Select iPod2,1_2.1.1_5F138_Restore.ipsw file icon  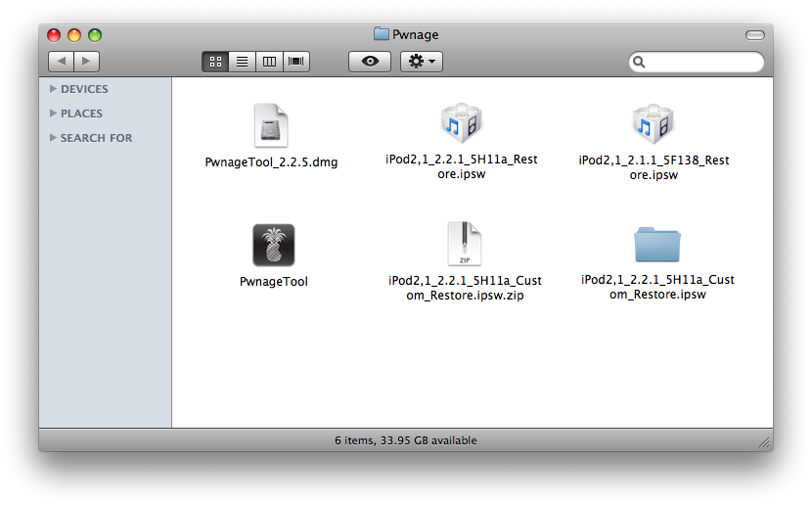click(654, 124)
